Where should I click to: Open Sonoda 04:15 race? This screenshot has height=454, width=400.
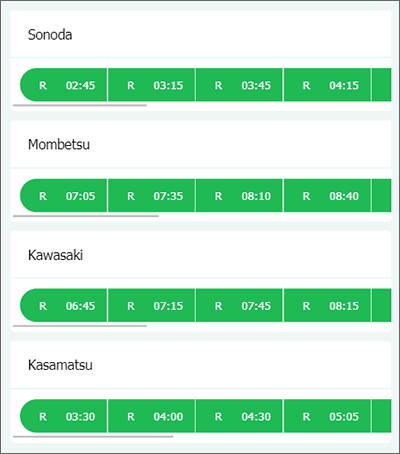tap(327, 85)
